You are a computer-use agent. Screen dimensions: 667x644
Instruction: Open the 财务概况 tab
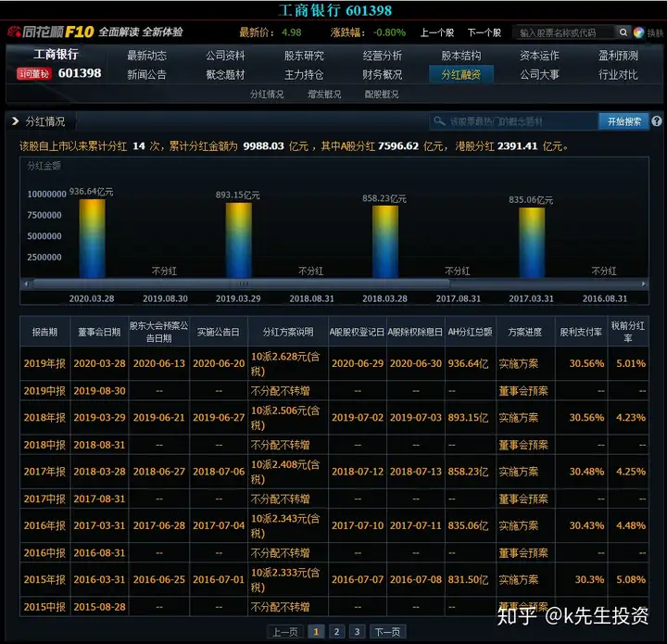point(382,74)
